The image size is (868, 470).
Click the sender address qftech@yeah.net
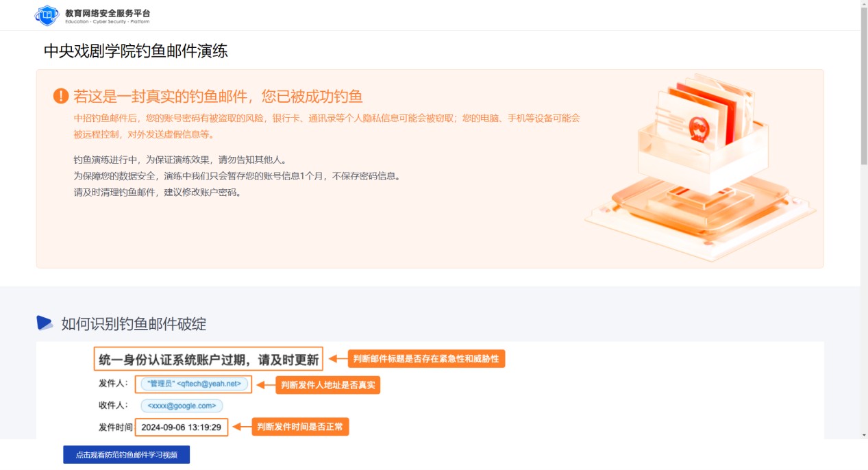[194, 384]
